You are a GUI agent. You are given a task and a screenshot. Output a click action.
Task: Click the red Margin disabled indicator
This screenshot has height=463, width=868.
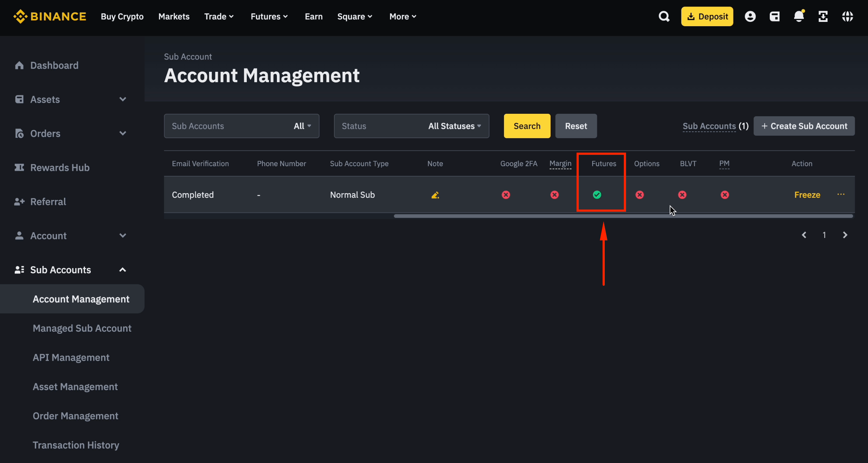pos(555,195)
